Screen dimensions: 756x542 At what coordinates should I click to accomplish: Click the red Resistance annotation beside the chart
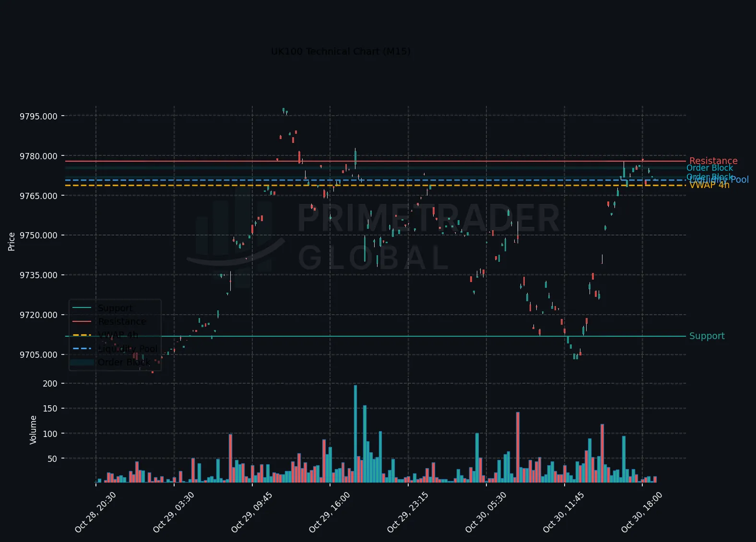pyautogui.click(x=713, y=161)
